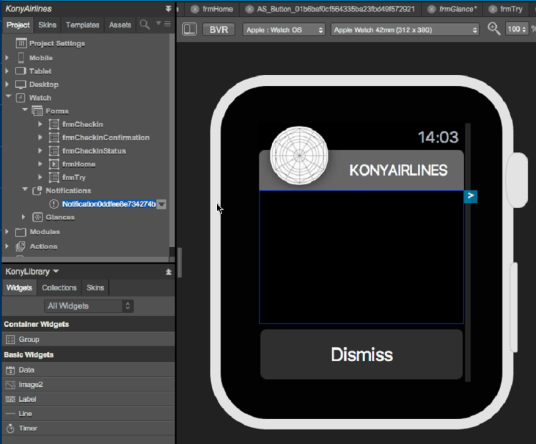Switch to the Skins tab in project panel
The image size is (536, 444).
[x=48, y=25]
